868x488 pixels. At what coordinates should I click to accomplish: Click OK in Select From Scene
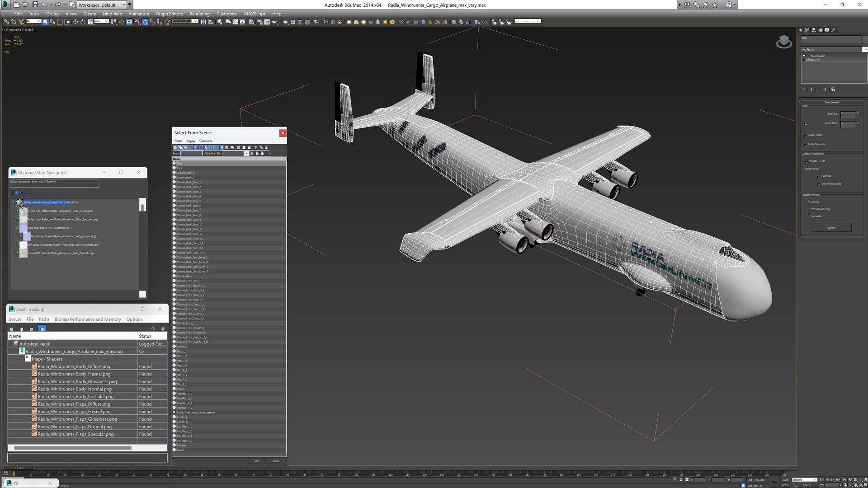pos(257,461)
